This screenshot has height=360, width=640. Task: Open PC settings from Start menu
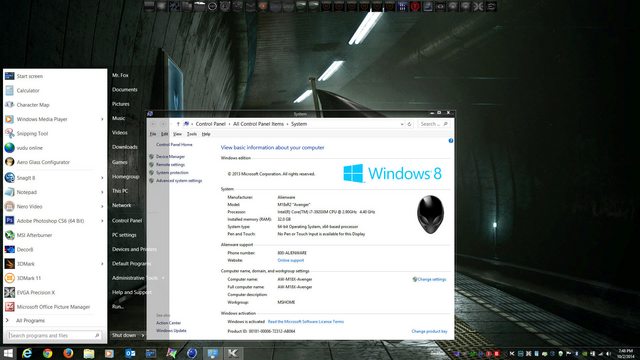click(124, 235)
